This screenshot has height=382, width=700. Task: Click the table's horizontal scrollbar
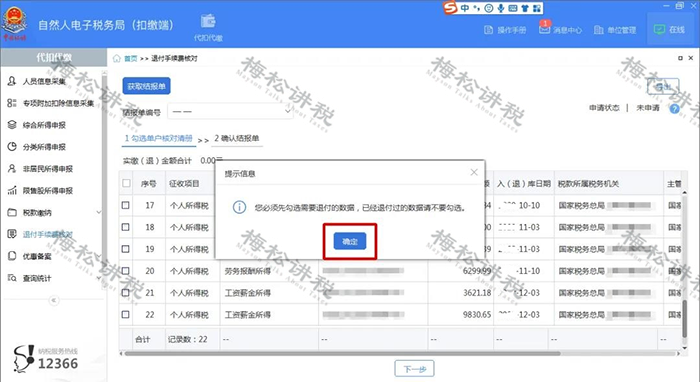pyautogui.click(x=342, y=353)
